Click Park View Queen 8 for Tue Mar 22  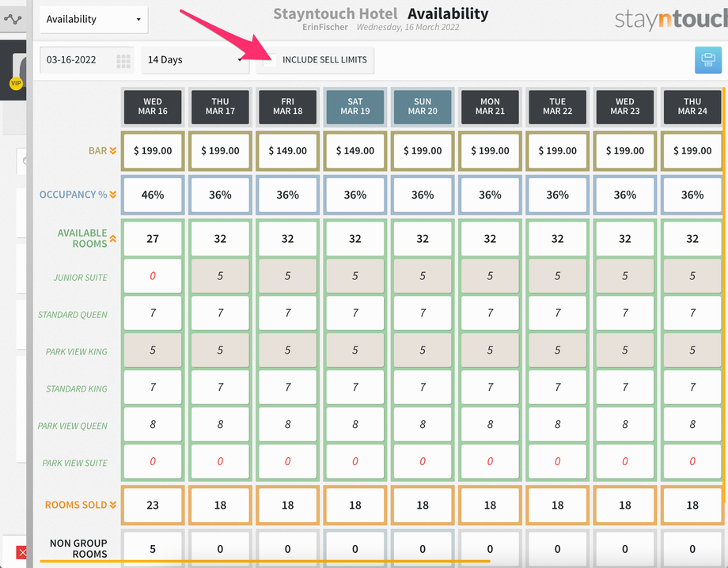[x=557, y=425]
